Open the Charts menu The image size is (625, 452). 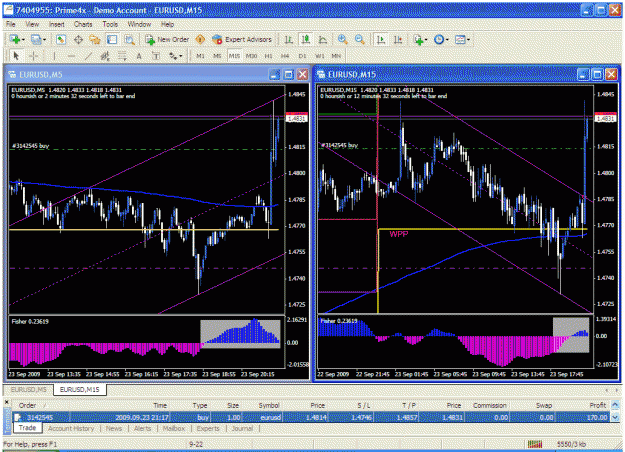pos(83,24)
